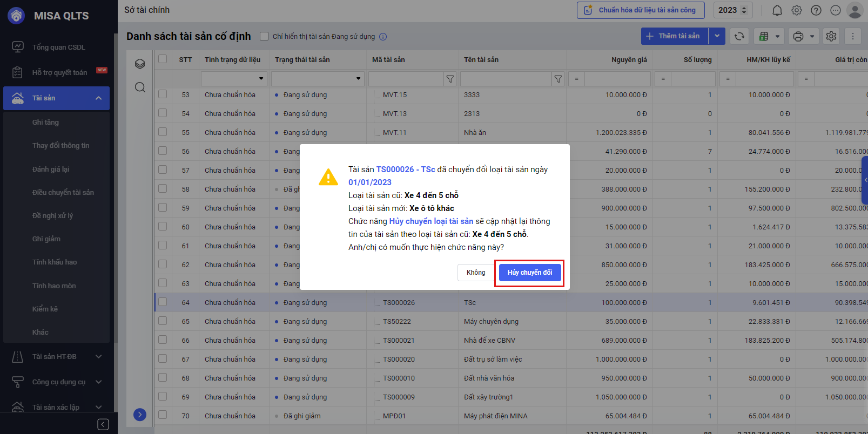This screenshot has height=434, width=868.
Task: Expand the arrow next to Thêm tài sản
Action: click(x=717, y=36)
